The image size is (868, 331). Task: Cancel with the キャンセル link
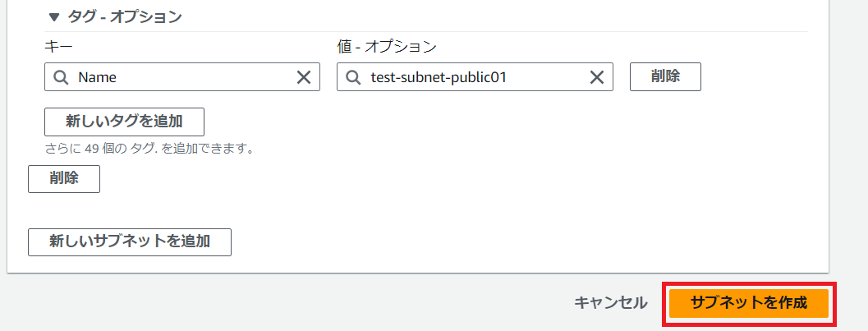point(610,302)
